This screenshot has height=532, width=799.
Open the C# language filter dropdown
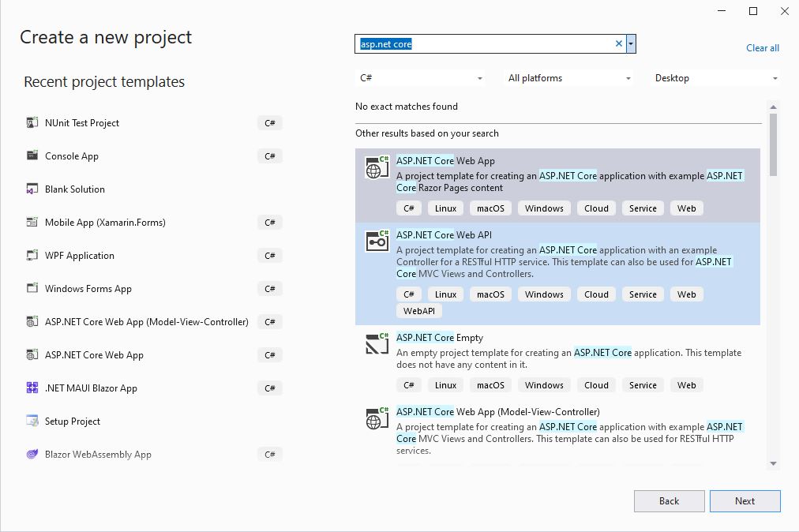[x=419, y=78]
